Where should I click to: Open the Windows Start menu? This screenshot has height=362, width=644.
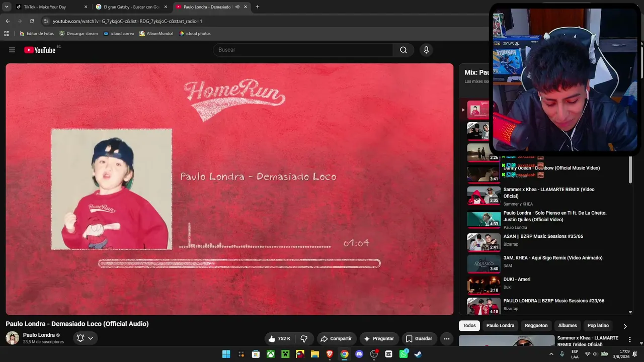pyautogui.click(x=226, y=354)
